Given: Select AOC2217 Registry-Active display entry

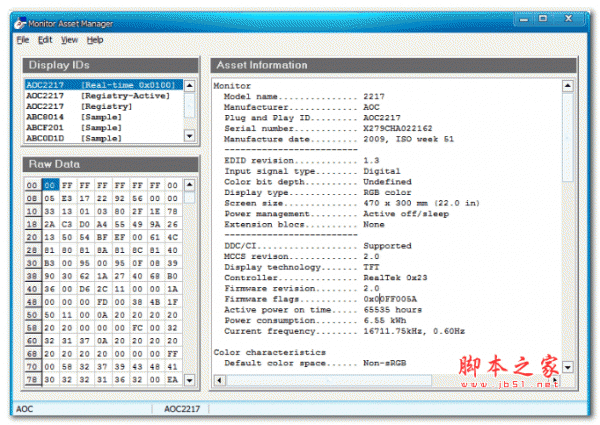Looking at the screenshot, I should tap(104, 96).
